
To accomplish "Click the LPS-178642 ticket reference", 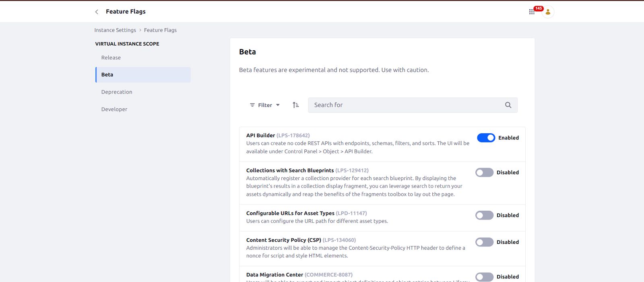I will tap(293, 135).
